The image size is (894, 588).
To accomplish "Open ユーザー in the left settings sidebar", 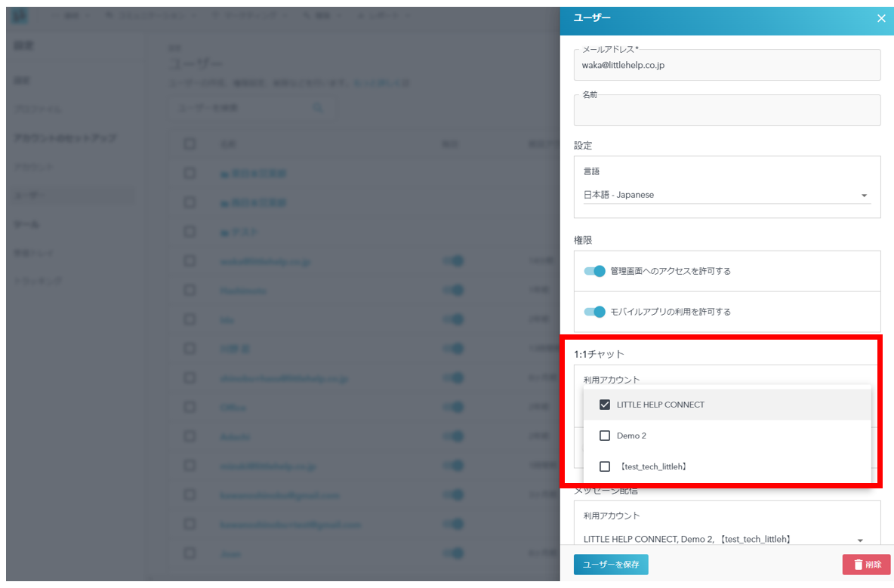I will (30, 195).
